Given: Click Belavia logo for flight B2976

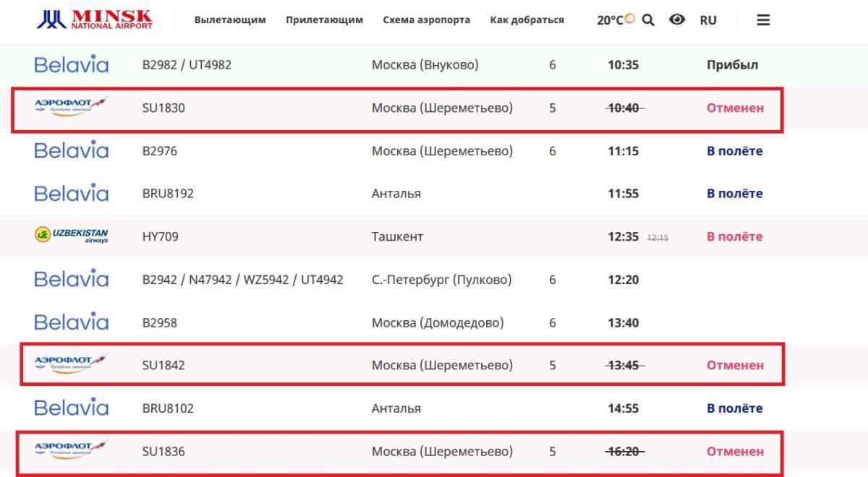Looking at the screenshot, I should [x=71, y=151].
